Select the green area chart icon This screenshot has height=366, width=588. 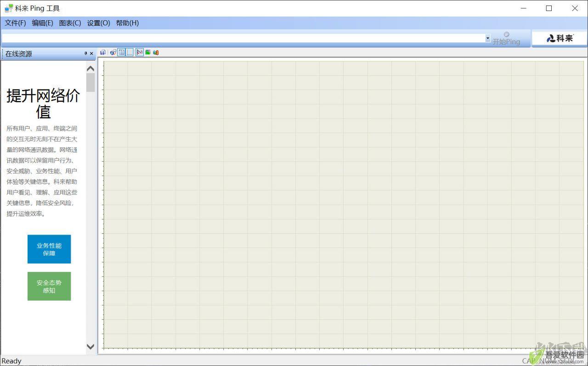point(148,52)
